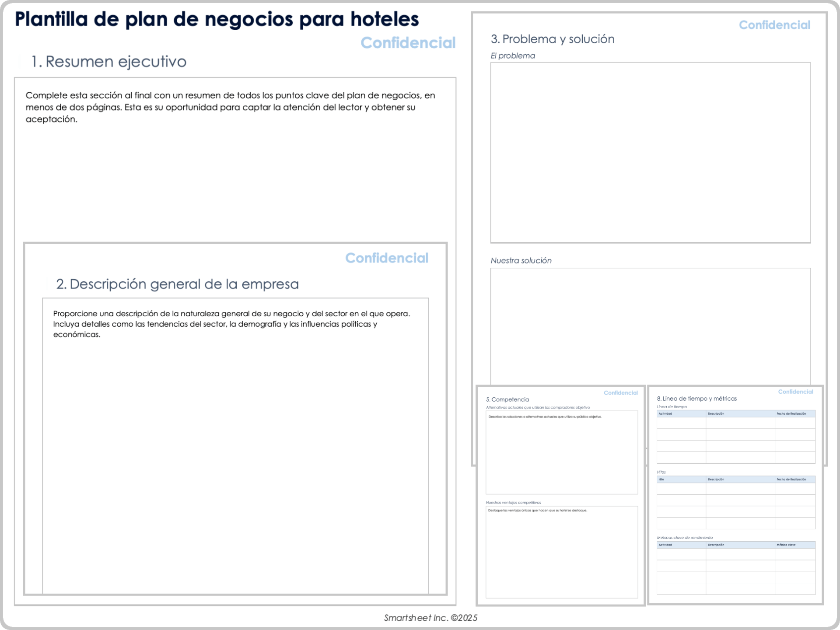Select the '1. Resumen ejecutivo' heading

pyautogui.click(x=109, y=62)
